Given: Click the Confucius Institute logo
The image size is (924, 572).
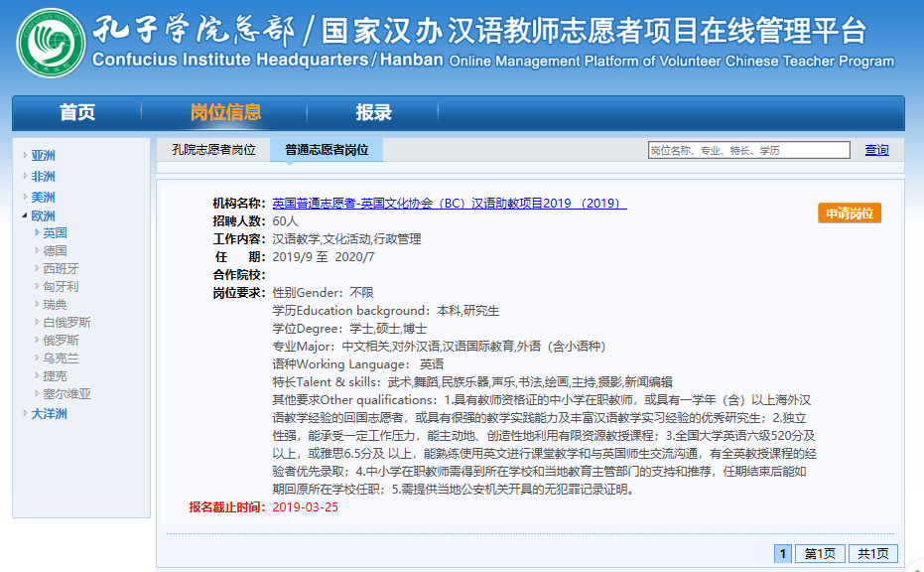Looking at the screenshot, I should (51, 43).
